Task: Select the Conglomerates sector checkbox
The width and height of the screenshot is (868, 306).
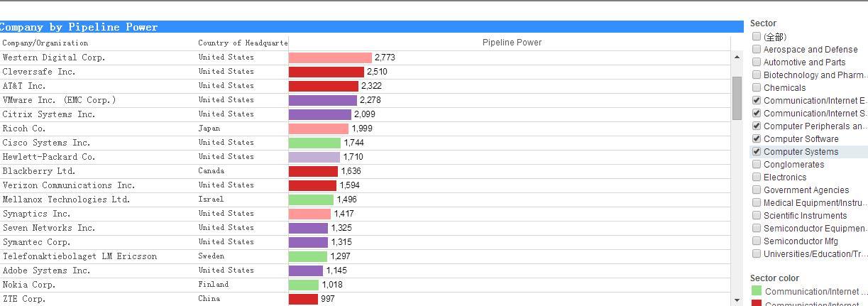Action: click(757, 165)
